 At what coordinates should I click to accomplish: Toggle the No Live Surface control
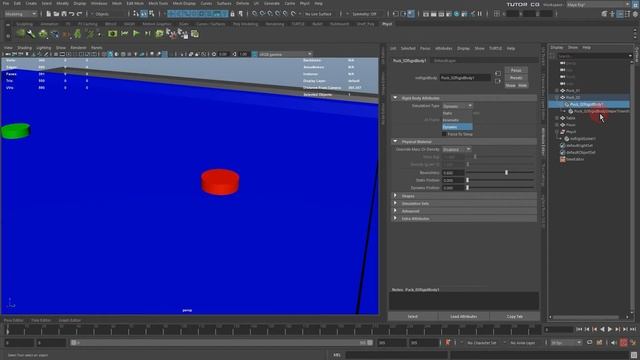pos(318,14)
